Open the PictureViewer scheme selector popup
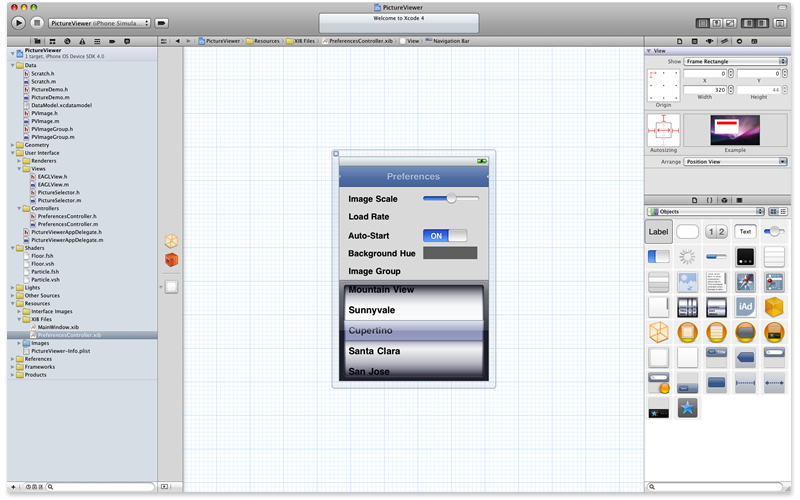This screenshot has width=800, height=500. click(x=99, y=23)
